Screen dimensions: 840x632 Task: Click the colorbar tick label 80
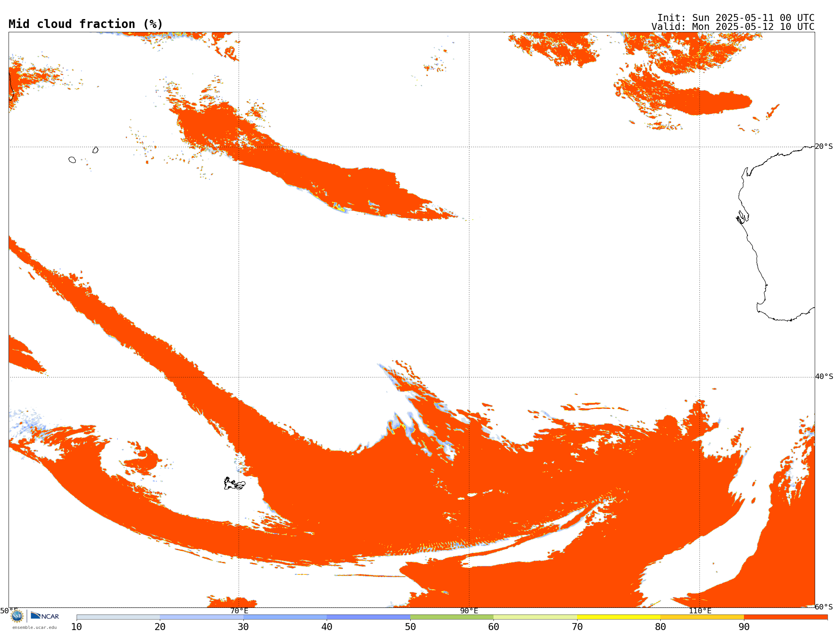click(660, 627)
